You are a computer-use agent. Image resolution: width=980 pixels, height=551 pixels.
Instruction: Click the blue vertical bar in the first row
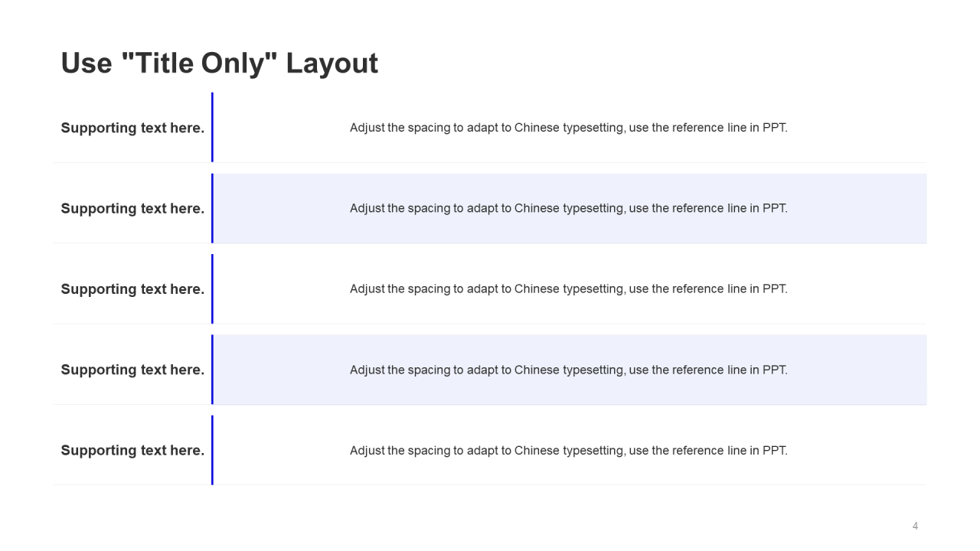pyautogui.click(x=212, y=127)
